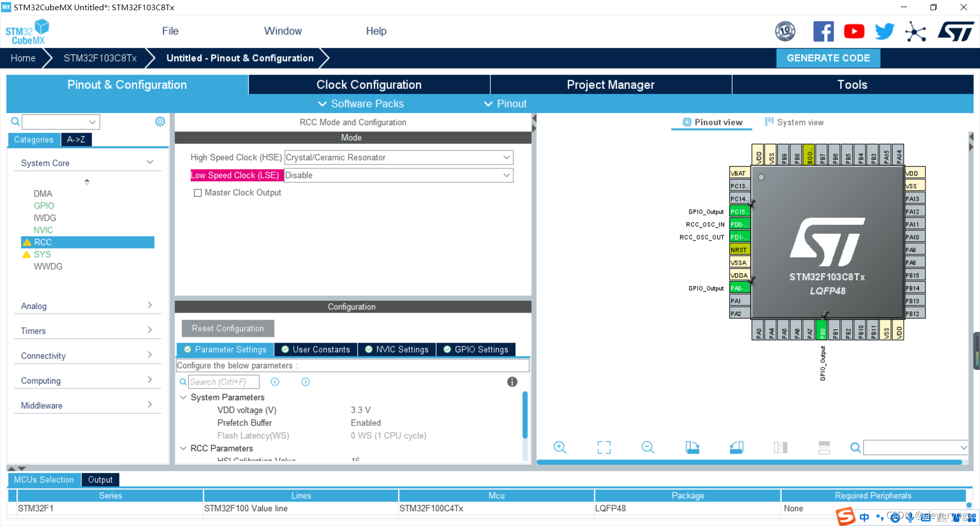This screenshot has width=980, height=526.
Task: Click the pin search field below chip
Action: (x=916, y=448)
